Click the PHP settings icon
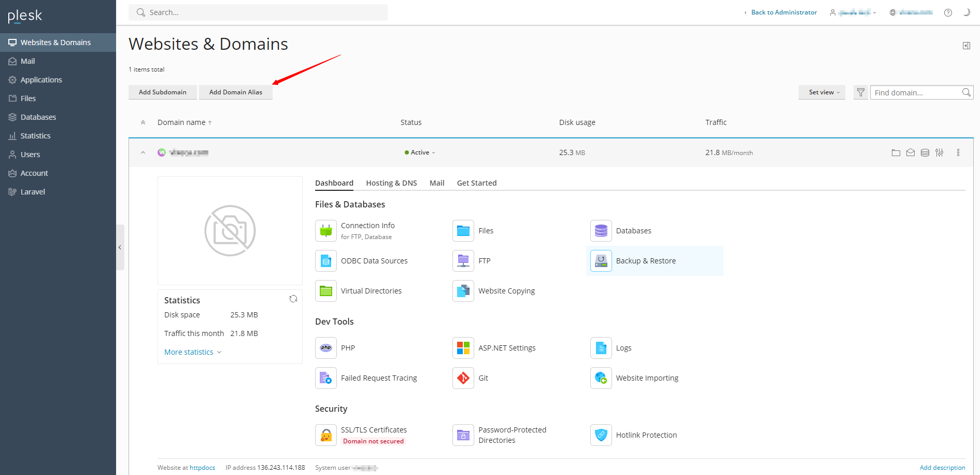Image resolution: width=980 pixels, height=475 pixels. click(x=326, y=348)
